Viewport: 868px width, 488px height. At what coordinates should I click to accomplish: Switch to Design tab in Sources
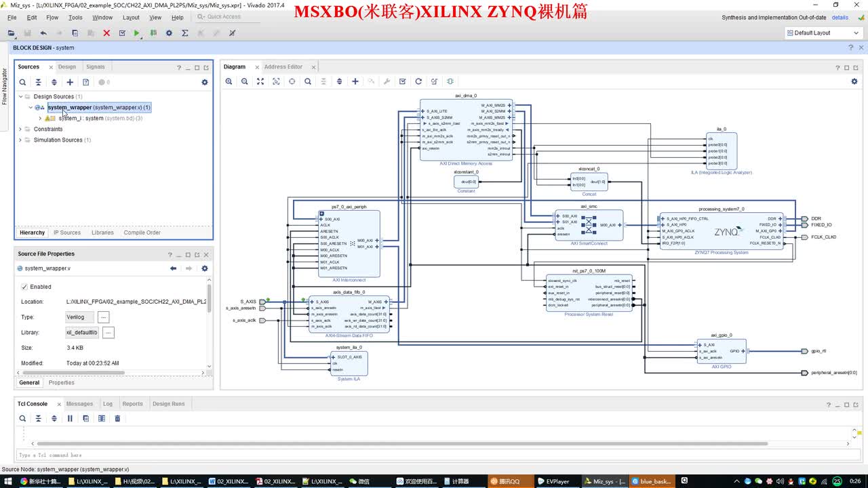pos(67,66)
